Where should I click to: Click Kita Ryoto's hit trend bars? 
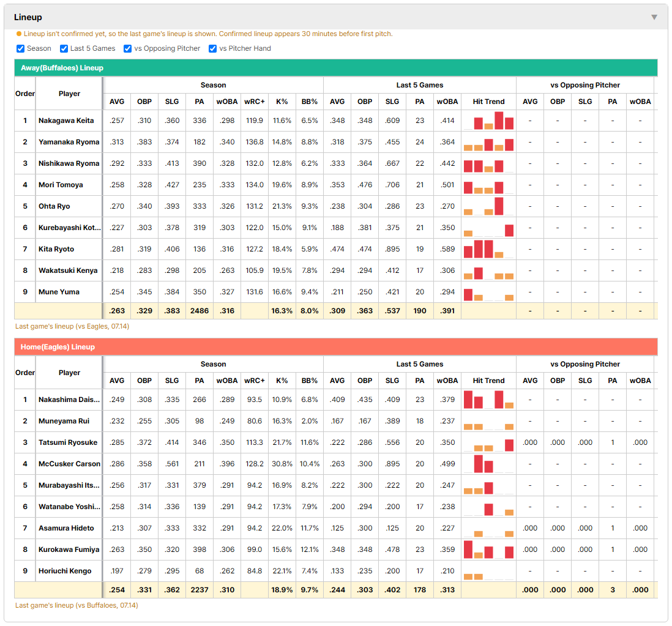(488, 249)
